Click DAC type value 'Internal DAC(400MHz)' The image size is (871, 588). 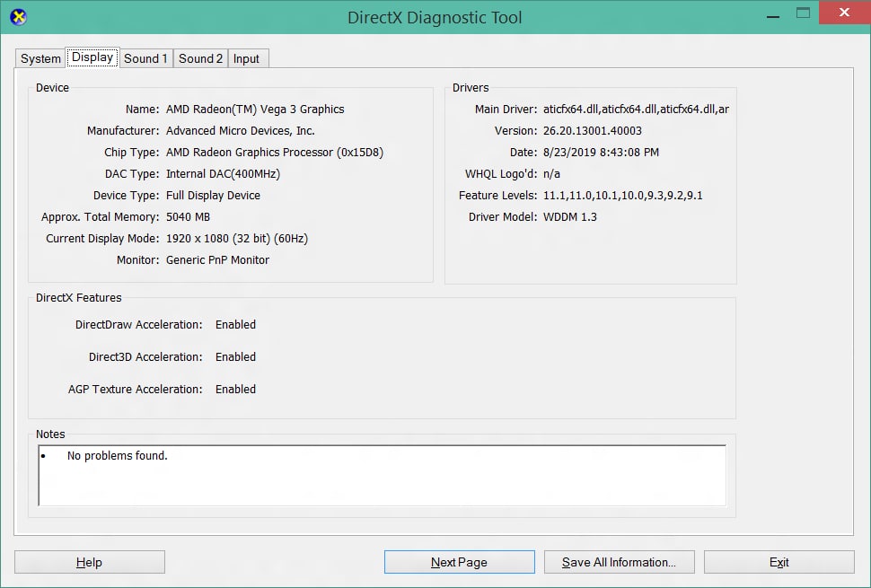[x=223, y=174]
